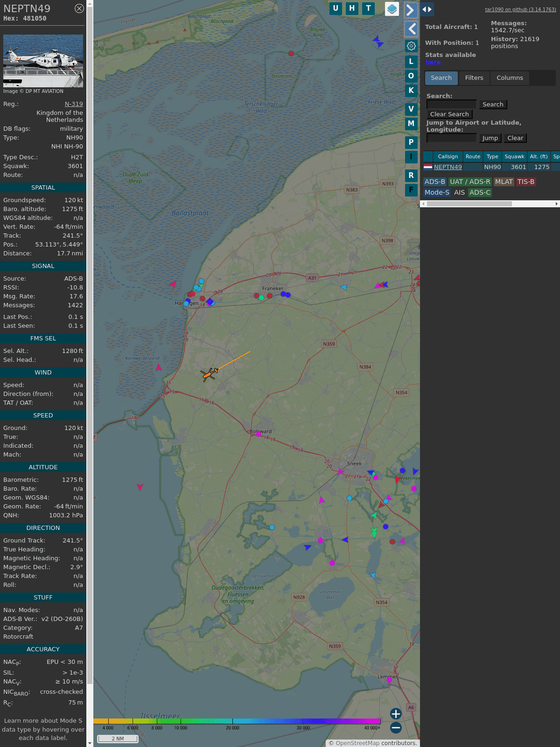Image resolution: width=560 pixels, height=747 pixels.
Task: Toggle sidebar with double-arrow button
Action: 427,9
